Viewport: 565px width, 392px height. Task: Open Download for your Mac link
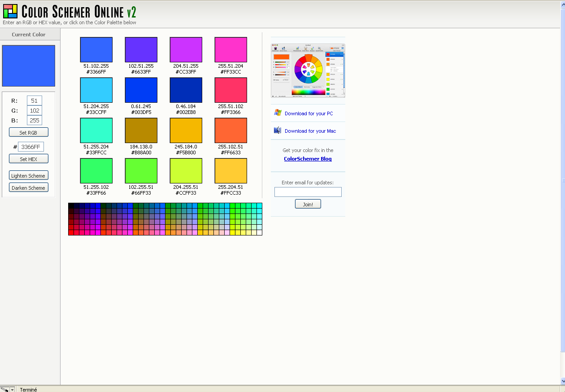(310, 131)
